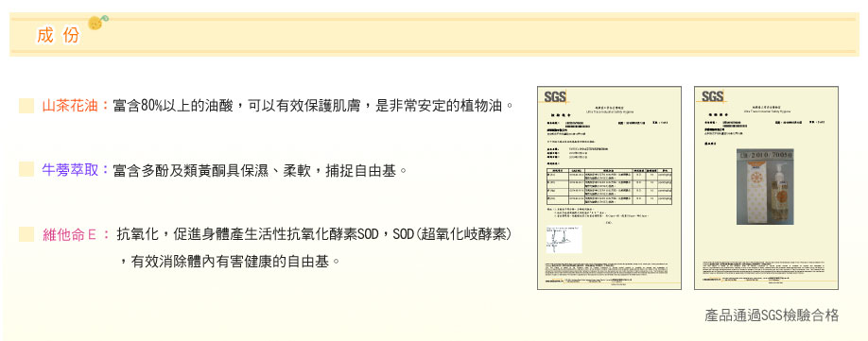
Task: Click the yellow square bullet beside 牛蒡萃取
Action: [26, 169]
